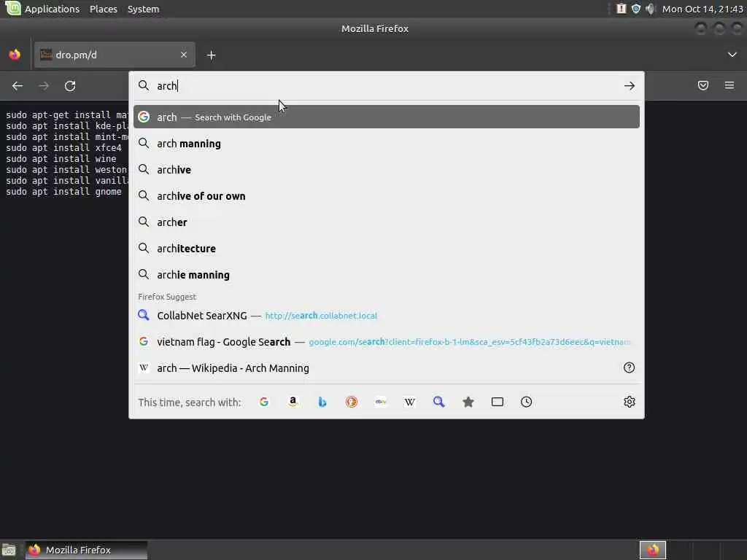747x560 pixels.
Task: Click the forward navigation arrow
Action: pos(44,86)
